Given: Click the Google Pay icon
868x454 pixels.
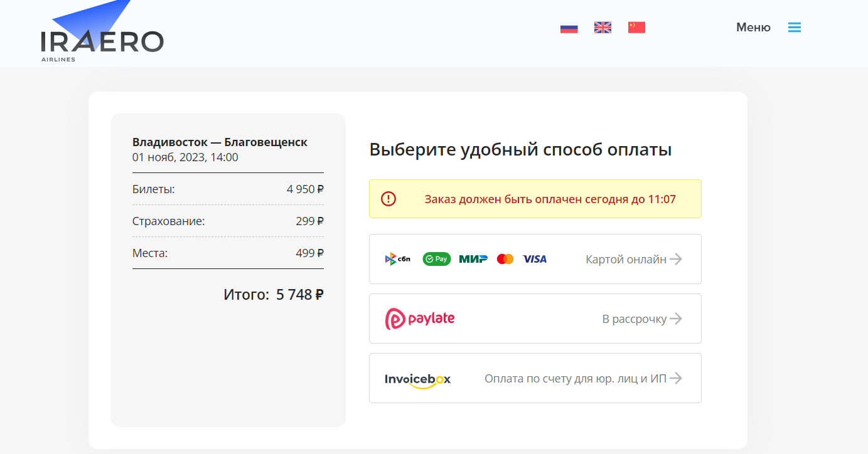Looking at the screenshot, I should coord(436,258).
